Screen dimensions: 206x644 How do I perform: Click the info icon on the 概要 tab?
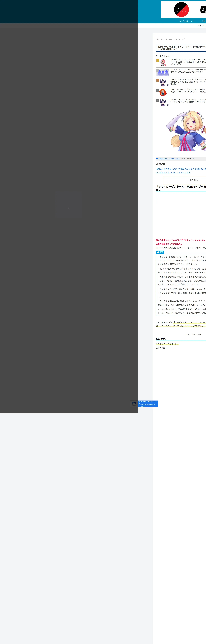click(x=158, y=252)
